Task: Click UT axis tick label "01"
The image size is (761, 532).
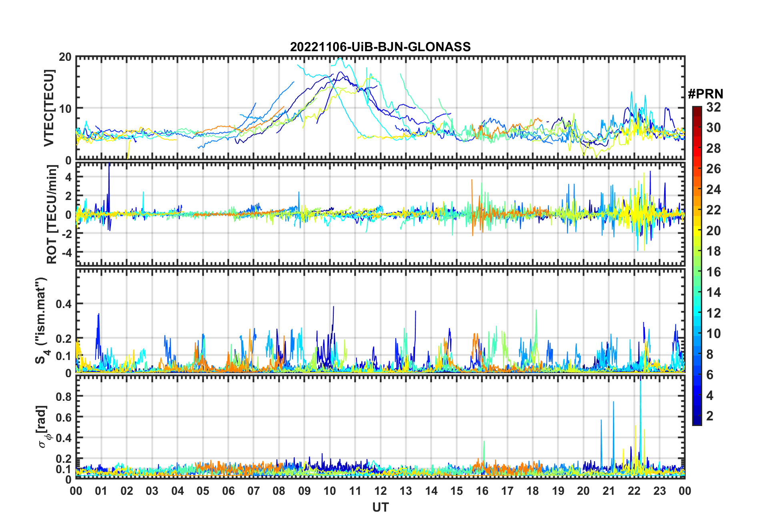Action: (x=101, y=491)
